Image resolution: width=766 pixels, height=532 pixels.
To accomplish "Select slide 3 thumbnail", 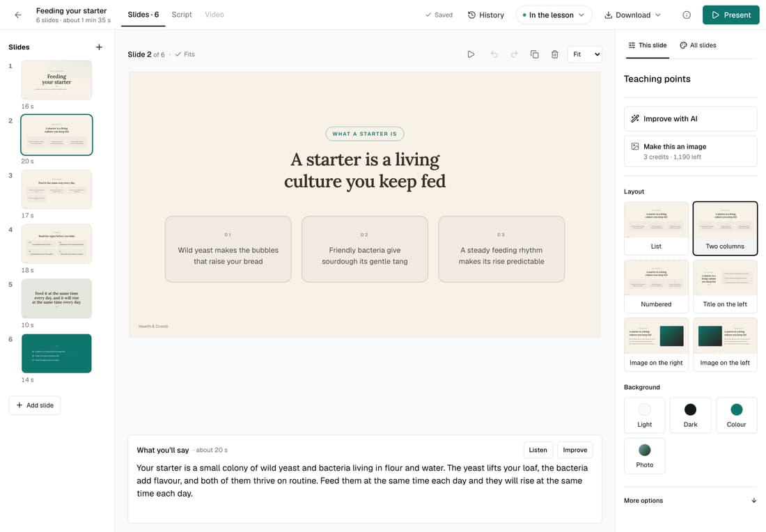I will click(56, 189).
